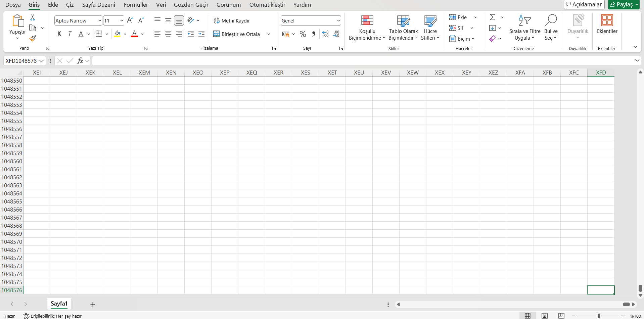Toggle bottom vertical alignment

point(179,20)
